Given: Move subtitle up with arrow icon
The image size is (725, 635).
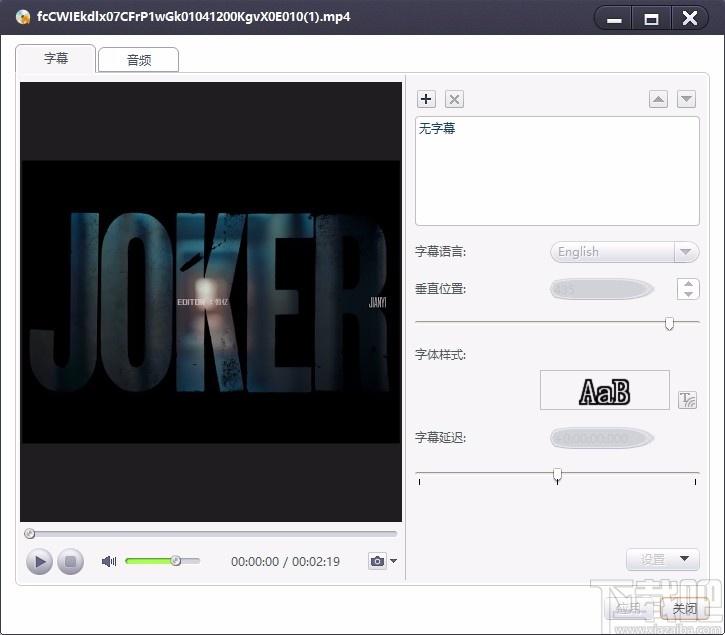Looking at the screenshot, I should 658,99.
